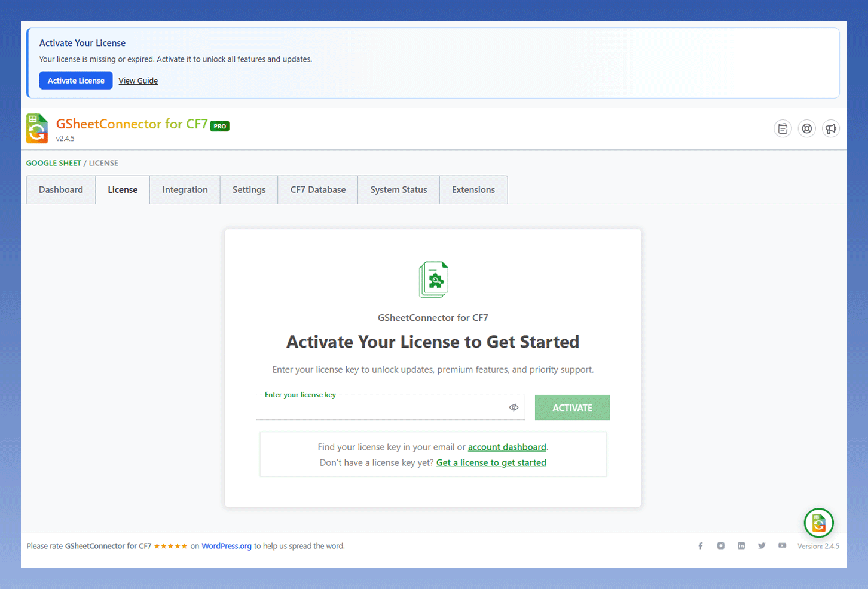Click the Activate Your License to Get Started heading
Image resolution: width=868 pixels, height=589 pixels.
tap(433, 342)
